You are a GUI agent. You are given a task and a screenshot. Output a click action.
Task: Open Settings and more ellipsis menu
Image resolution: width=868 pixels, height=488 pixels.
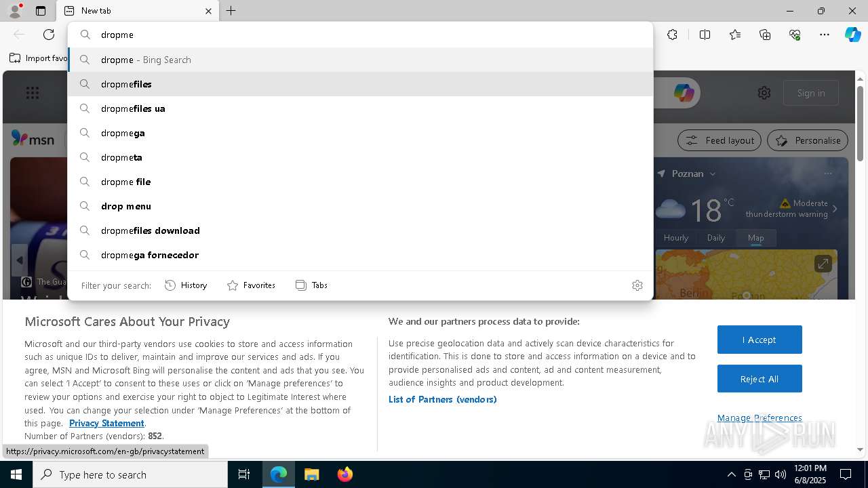825,35
